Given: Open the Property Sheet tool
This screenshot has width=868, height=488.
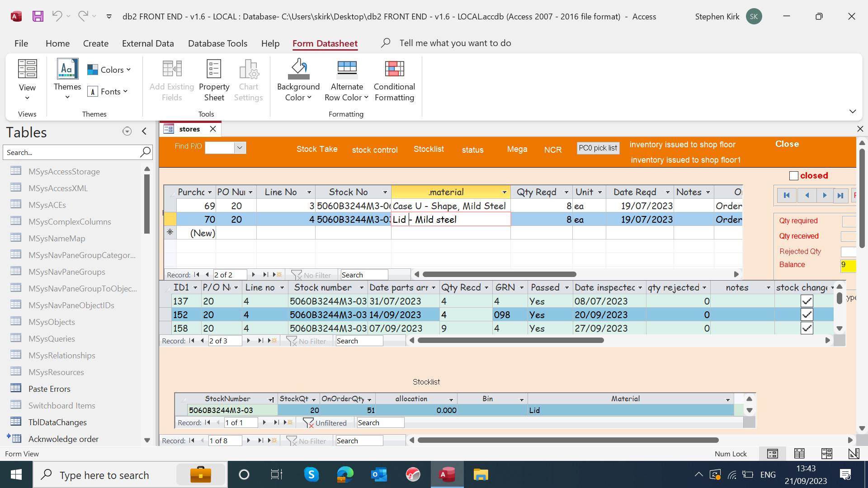Looking at the screenshot, I should click(x=214, y=69).
